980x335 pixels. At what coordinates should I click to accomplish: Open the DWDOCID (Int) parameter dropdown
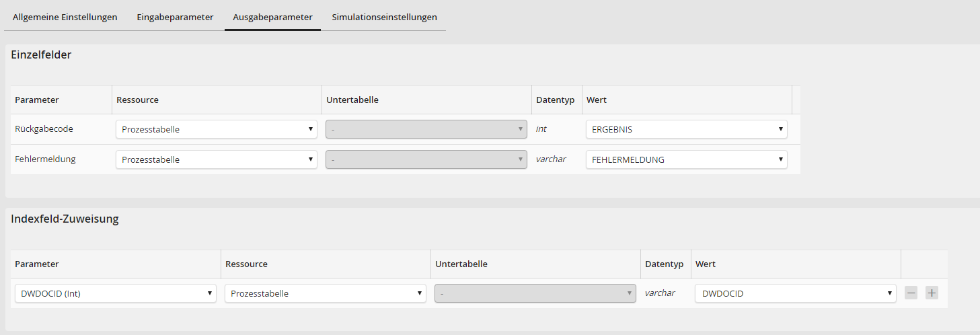coord(115,293)
